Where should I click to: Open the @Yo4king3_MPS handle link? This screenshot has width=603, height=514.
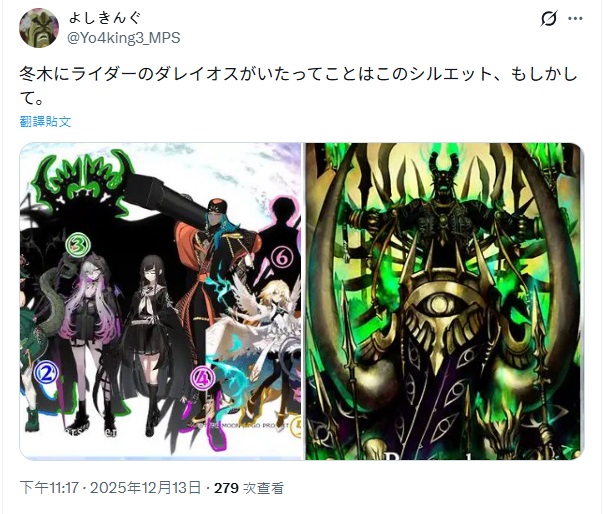tap(124, 38)
